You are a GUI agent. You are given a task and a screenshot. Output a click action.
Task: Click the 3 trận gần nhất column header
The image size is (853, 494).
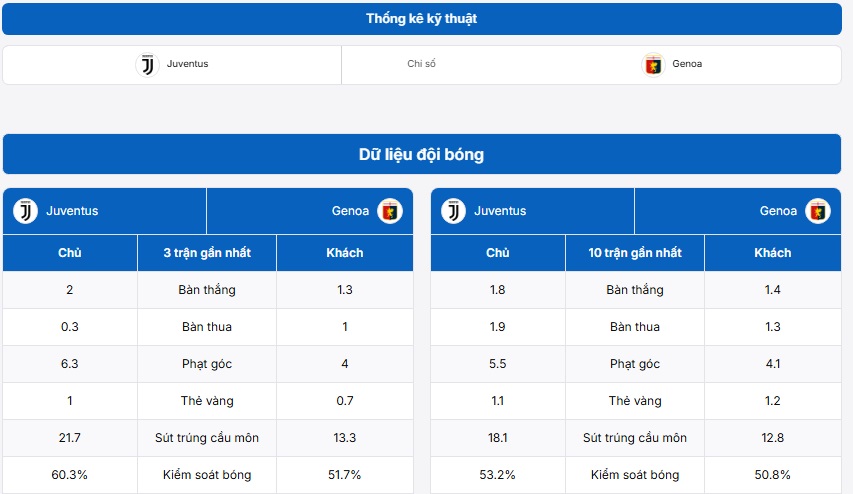[207, 253]
